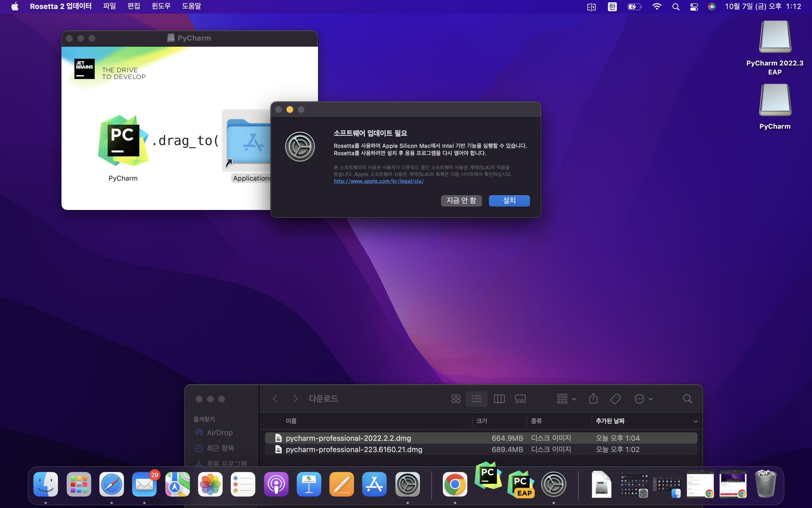Open Spotlight search in menu bar
The image size is (812, 508).
[x=676, y=7]
